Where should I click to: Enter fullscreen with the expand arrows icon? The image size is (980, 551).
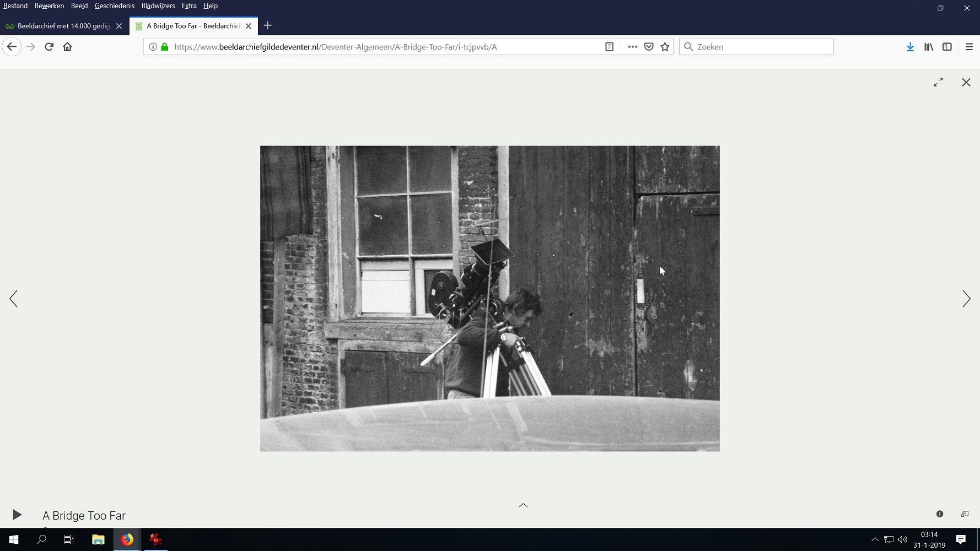pyautogui.click(x=938, y=82)
